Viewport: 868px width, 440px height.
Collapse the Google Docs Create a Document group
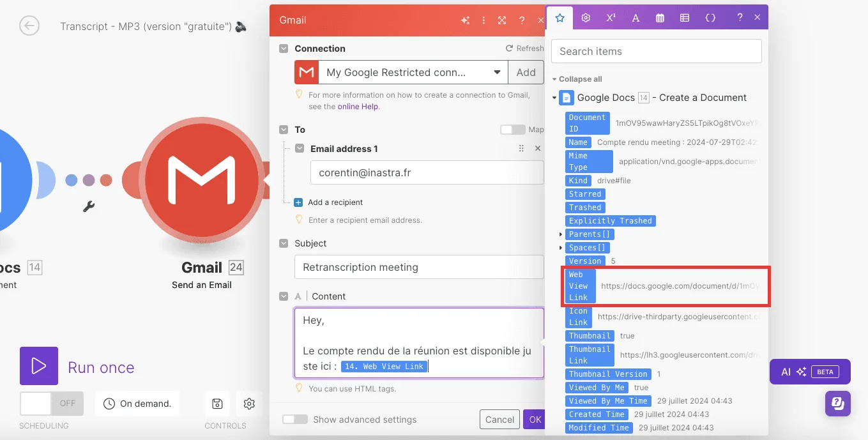coord(554,98)
